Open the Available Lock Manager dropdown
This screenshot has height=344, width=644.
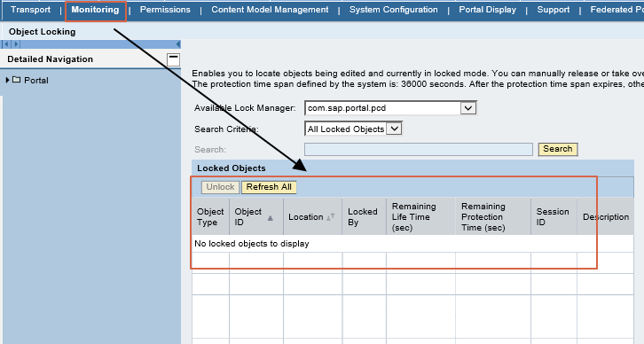click(x=467, y=108)
